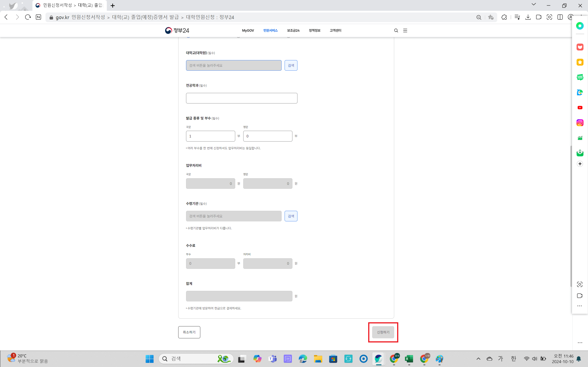
Task: Open YouTube from the browser sidebar
Action: [x=580, y=108]
